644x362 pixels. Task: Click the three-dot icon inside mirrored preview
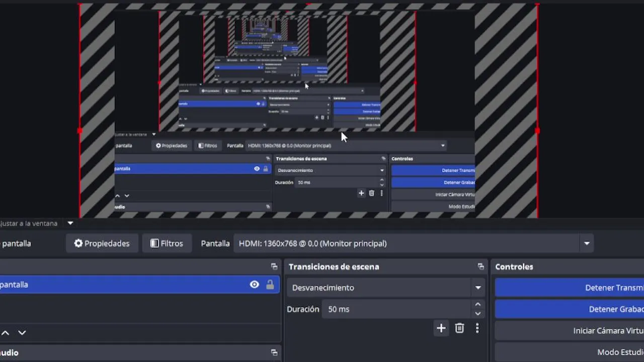pos(381,193)
